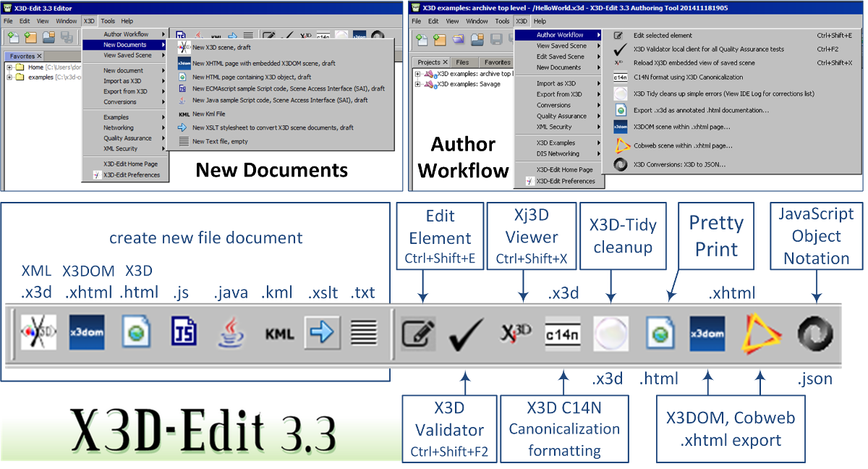Click the Xj3D viewer icon in enlarged toolbar
868x469 pixels.
click(x=516, y=333)
